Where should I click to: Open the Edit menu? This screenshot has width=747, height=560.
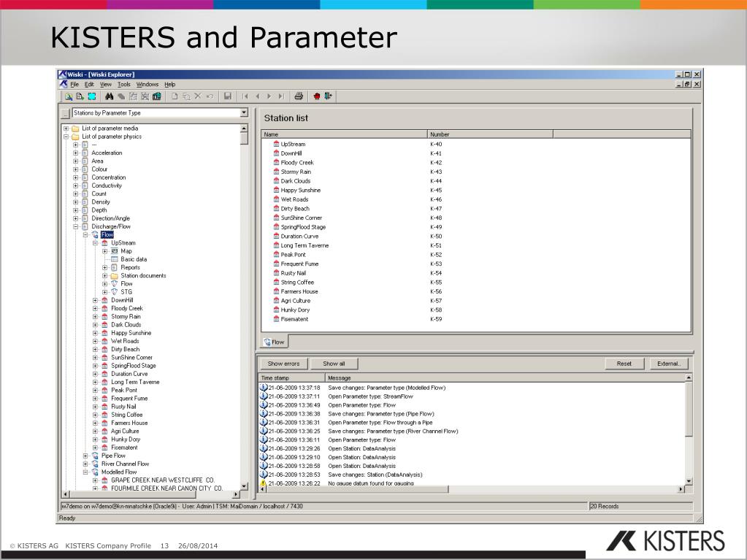coord(89,84)
